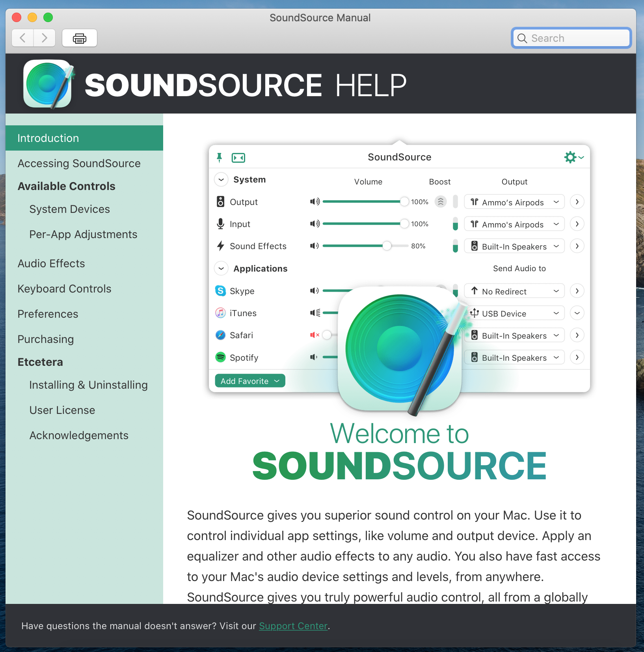The height and width of the screenshot is (652, 644).
Task: Mute Spotify with its volume icon
Action: coord(313,357)
